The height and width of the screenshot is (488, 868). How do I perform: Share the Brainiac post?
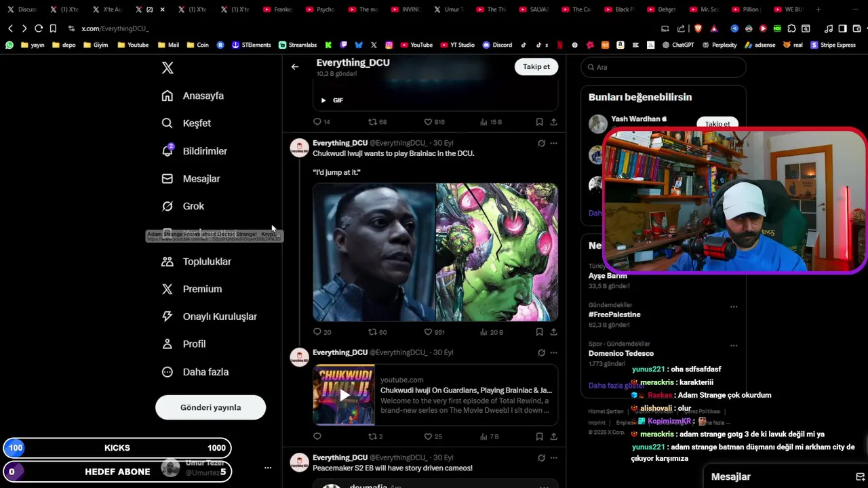(x=553, y=332)
